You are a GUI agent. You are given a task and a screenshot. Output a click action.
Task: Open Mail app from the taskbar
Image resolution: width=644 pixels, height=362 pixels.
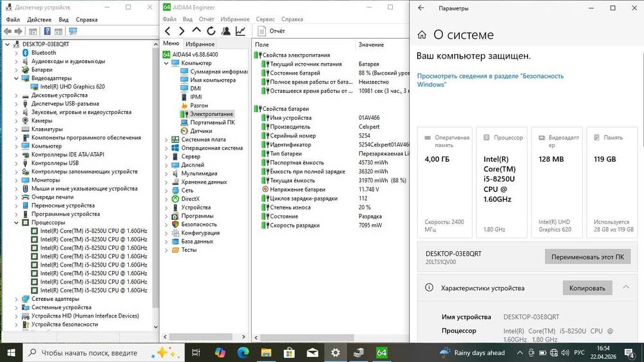312,352
